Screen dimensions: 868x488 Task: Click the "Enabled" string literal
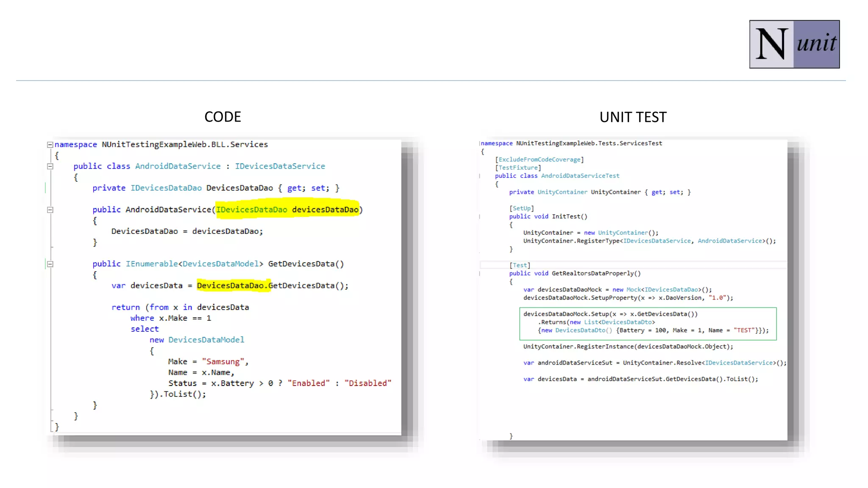coord(309,383)
